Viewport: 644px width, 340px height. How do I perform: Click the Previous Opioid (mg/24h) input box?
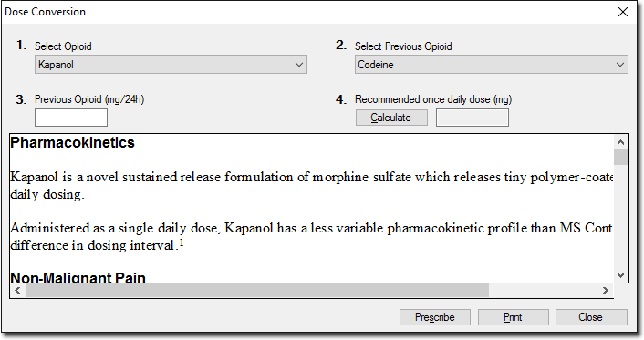(x=71, y=118)
